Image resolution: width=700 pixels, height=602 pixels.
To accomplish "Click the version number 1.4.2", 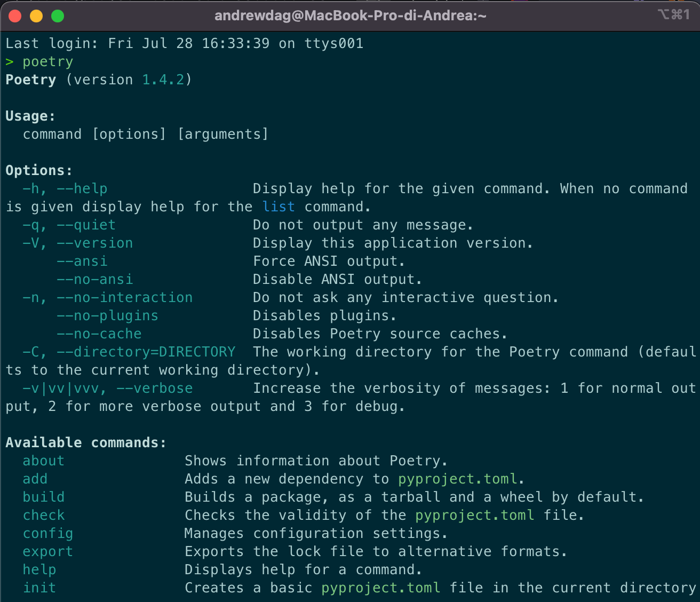I will (x=163, y=80).
